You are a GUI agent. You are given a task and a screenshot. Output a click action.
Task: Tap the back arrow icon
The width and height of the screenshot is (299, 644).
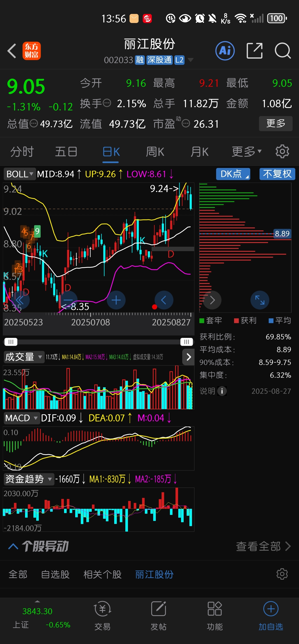point(12,51)
